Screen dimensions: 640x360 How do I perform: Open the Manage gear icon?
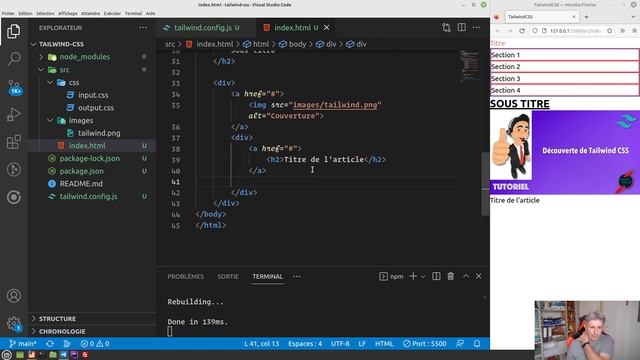point(13,323)
